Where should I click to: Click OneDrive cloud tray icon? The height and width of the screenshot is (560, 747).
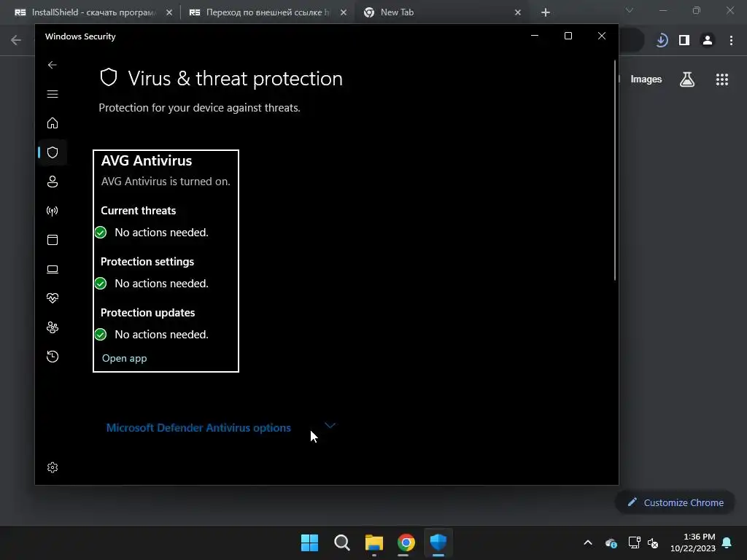point(611,542)
